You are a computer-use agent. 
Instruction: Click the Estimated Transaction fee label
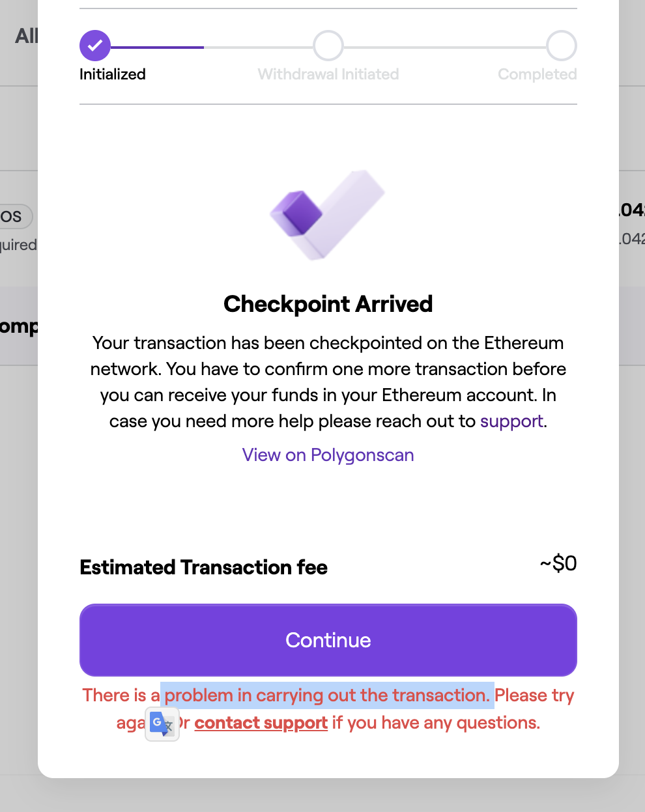point(203,567)
